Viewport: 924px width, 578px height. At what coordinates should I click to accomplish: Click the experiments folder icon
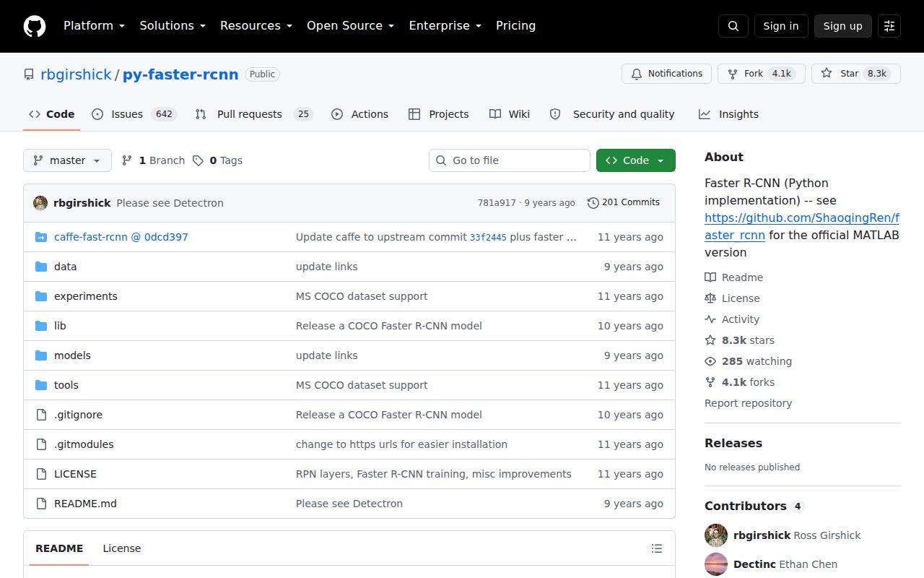pos(41,296)
